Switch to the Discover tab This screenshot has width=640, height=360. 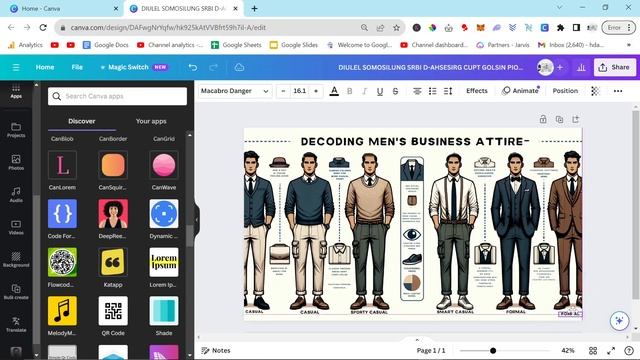[82, 121]
